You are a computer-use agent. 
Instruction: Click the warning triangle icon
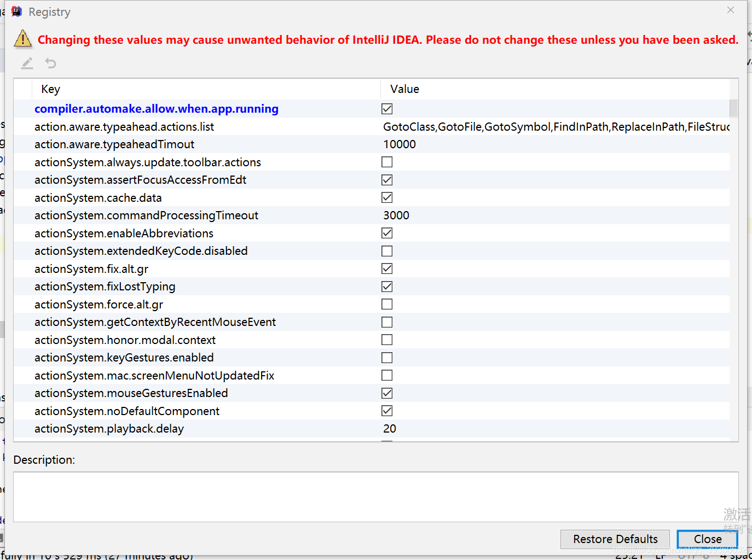pos(23,38)
